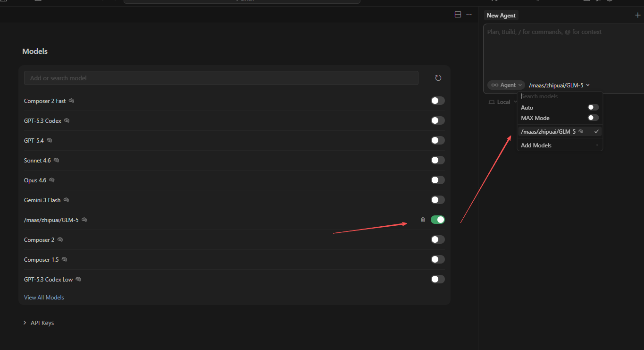Create a new agent with plus icon
The image size is (644, 350).
[x=638, y=15]
